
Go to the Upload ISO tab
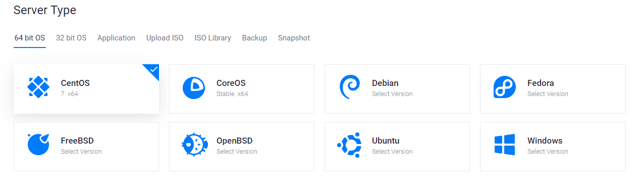pos(165,38)
